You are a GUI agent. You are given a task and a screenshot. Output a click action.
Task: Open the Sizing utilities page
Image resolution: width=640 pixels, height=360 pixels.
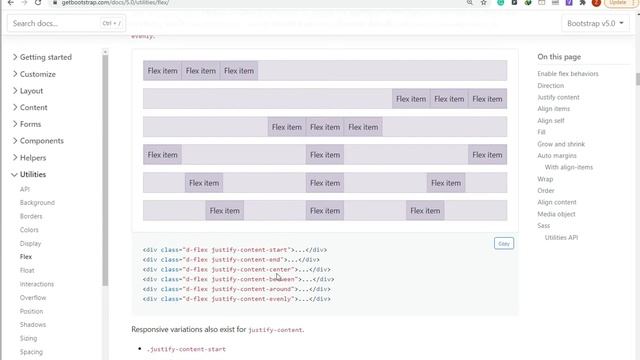[x=28, y=338]
